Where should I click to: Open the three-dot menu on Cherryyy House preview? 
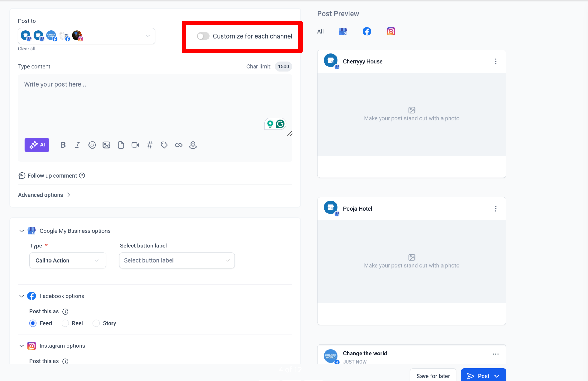(496, 61)
